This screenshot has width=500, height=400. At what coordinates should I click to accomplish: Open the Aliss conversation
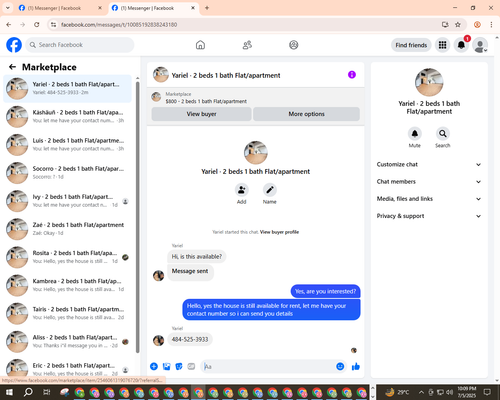click(x=67, y=341)
